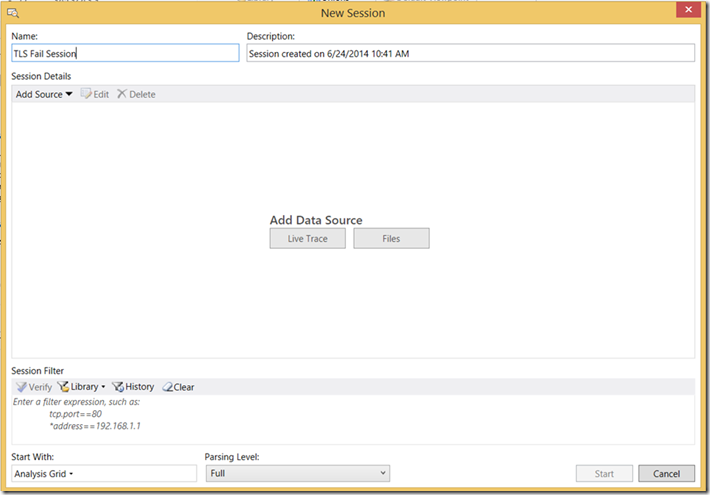Click the Session Filter label
The height and width of the screenshot is (495, 710).
[38, 371]
